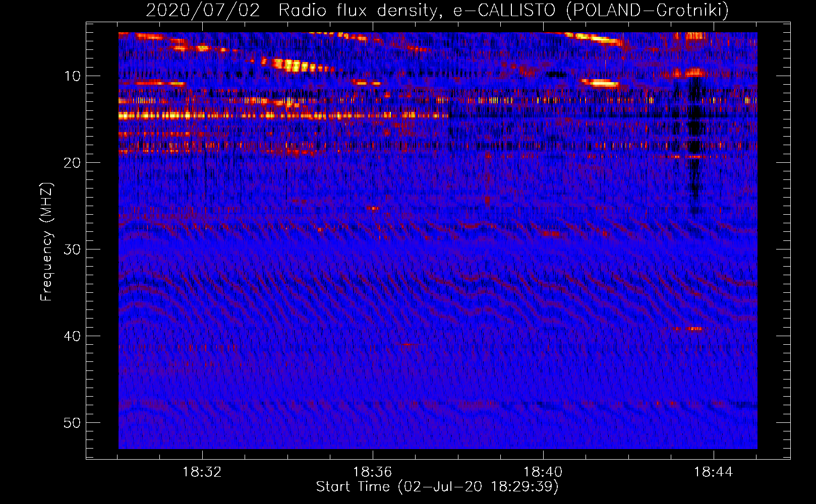This screenshot has width=816, height=504.
Task: Click the '10' frequency tick label
Action: [x=72, y=76]
